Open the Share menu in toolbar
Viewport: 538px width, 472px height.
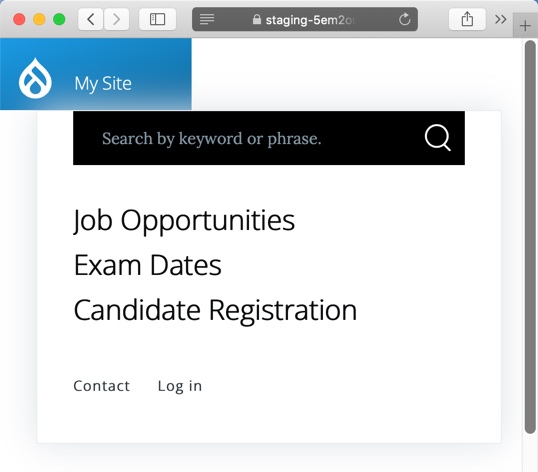tap(467, 19)
